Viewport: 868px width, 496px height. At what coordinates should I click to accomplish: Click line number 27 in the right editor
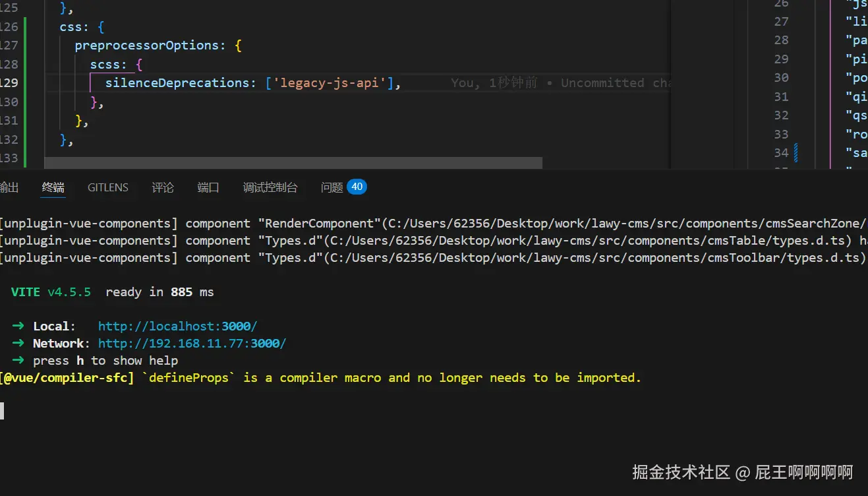[x=781, y=21]
